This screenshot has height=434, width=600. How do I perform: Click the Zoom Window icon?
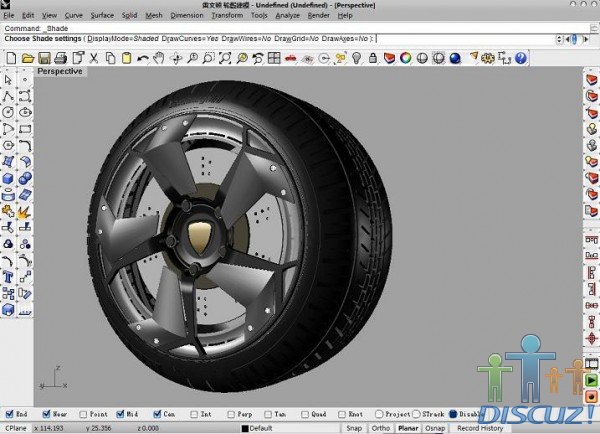coord(209,58)
